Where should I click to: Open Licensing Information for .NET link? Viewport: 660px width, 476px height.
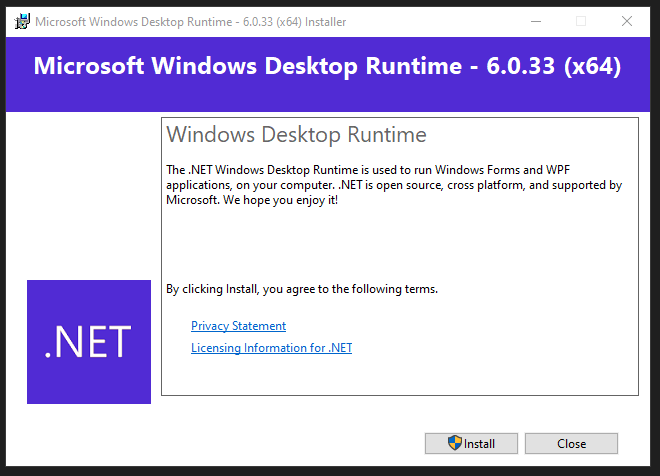271,348
